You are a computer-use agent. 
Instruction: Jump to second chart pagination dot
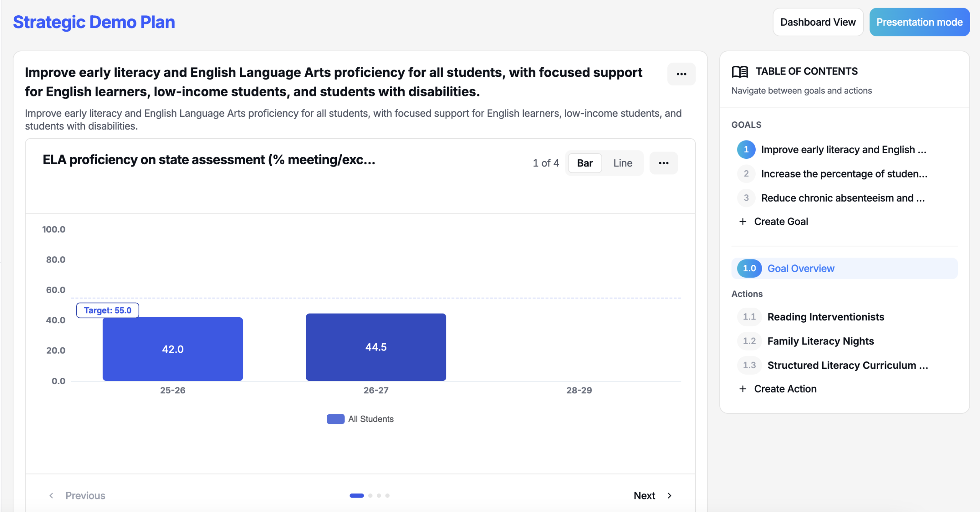370,496
